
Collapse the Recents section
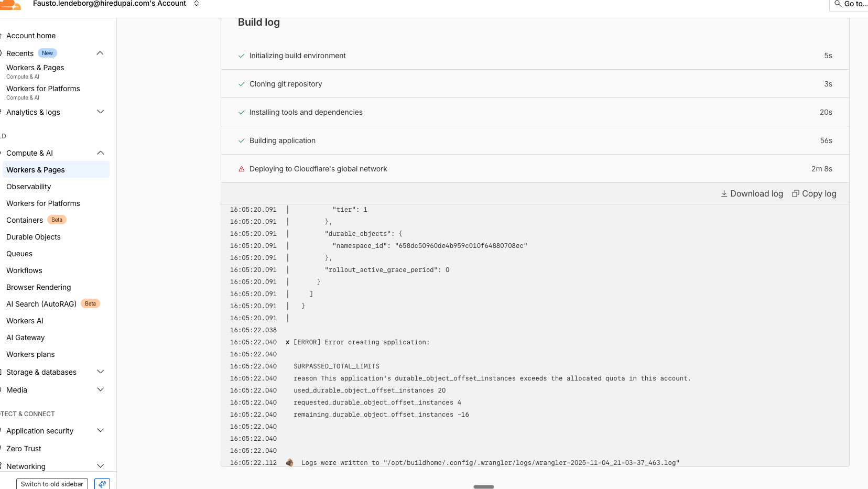click(100, 53)
